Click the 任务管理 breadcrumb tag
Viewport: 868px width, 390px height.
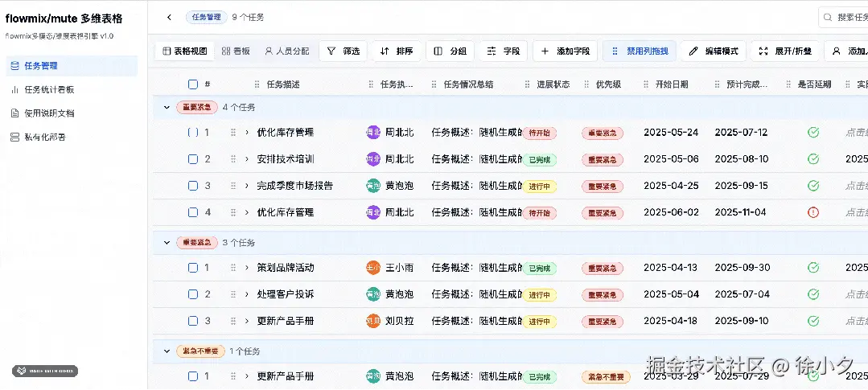point(207,17)
